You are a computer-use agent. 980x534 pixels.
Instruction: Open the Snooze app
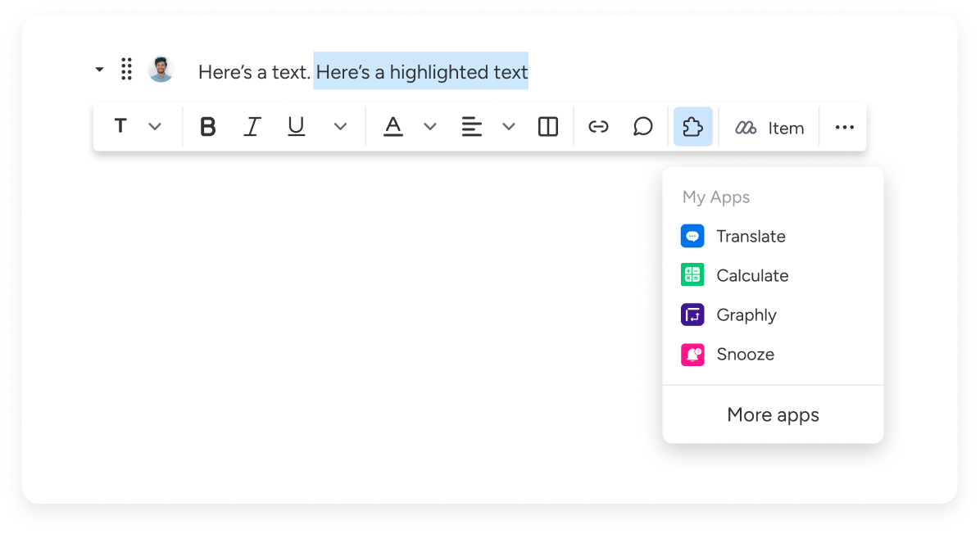(745, 354)
